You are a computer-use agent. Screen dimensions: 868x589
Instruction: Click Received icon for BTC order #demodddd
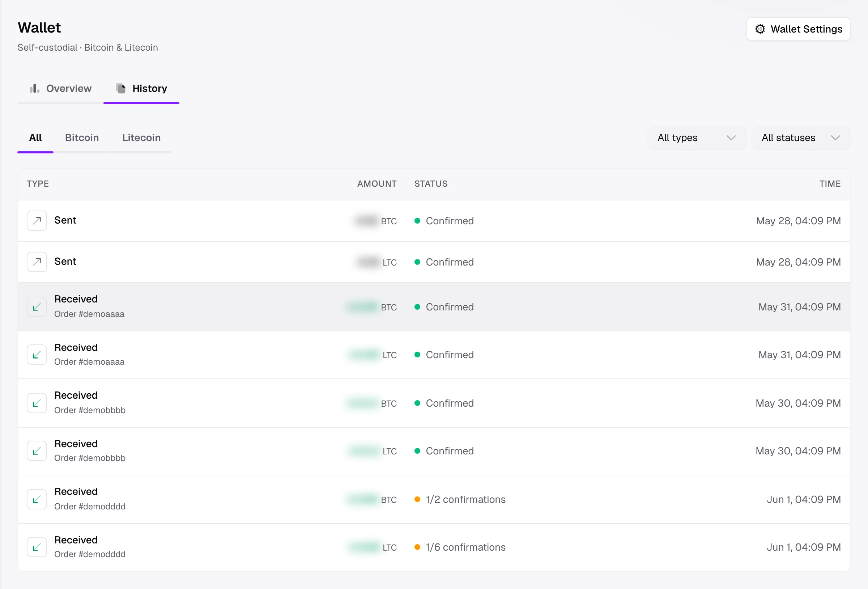click(x=37, y=500)
